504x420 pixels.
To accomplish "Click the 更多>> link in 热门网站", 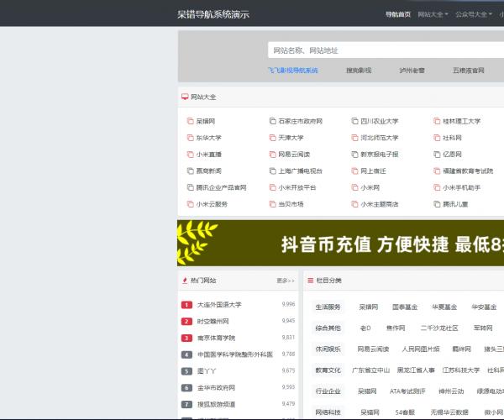I will pyautogui.click(x=286, y=281).
